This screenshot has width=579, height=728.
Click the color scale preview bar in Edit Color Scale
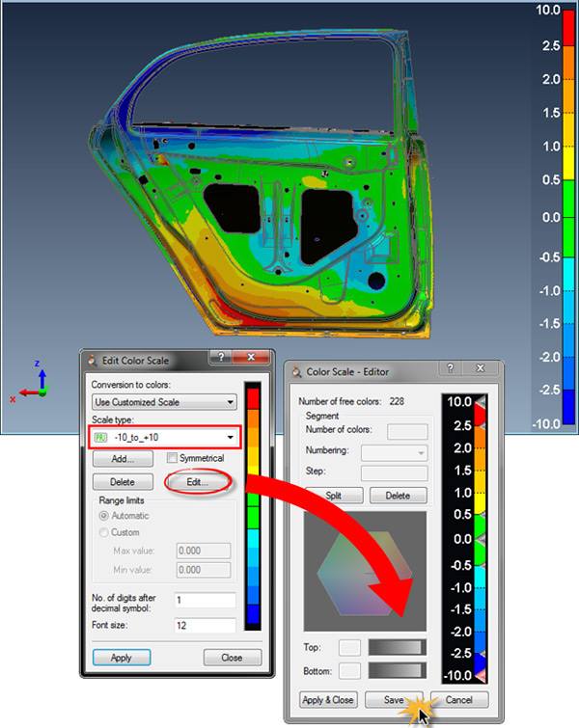click(x=253, y=506)
